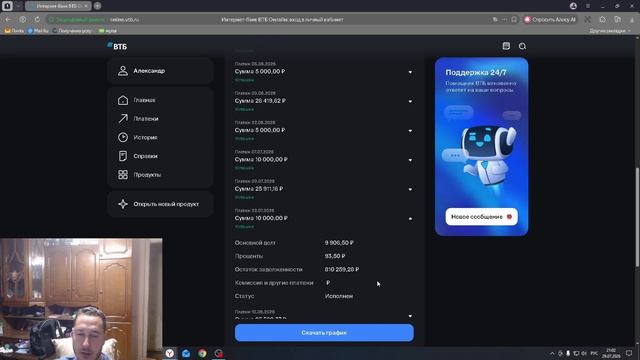Click the bookmark icon in address bar

[x=514, y=19]
